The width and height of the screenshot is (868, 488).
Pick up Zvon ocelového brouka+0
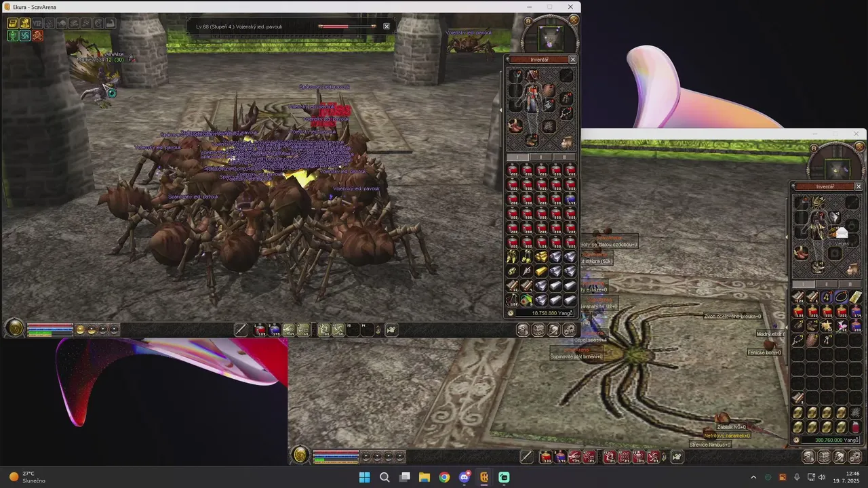point(732,317)
